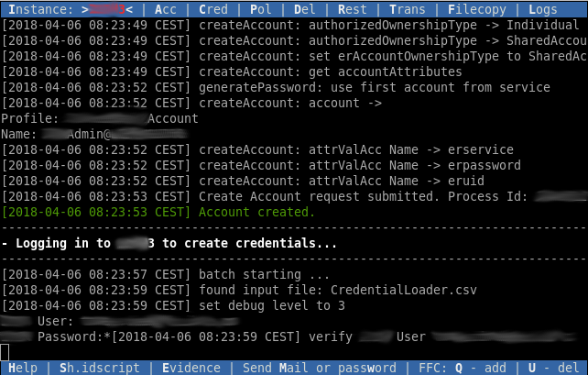588x375 pixels.
Task: Click 'authorizedOwnershipType -> Individual' line
Action: point(290,25)
